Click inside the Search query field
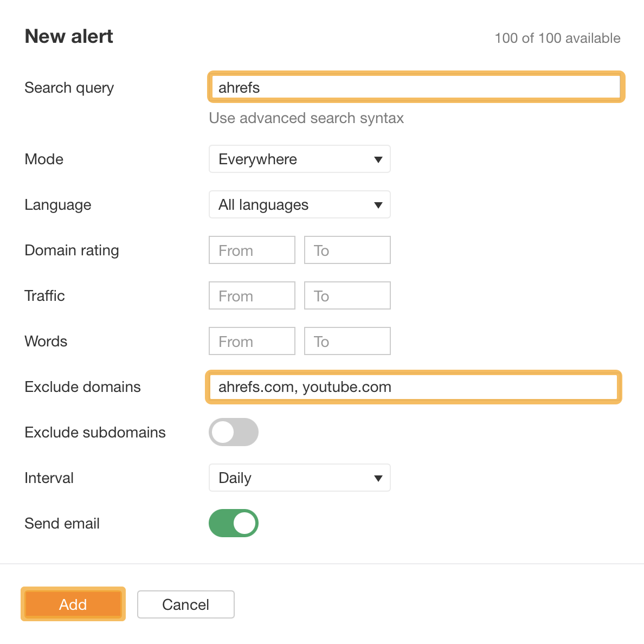The image size is (644, 644). point(415,87)
